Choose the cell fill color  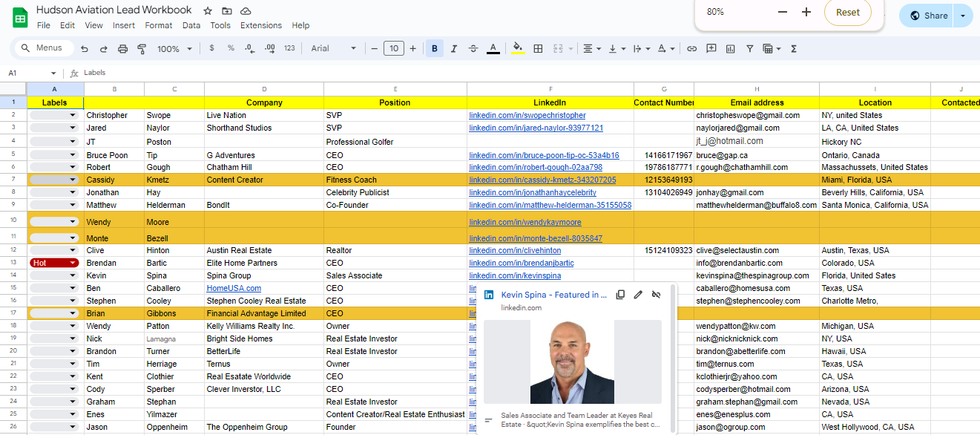(x=518, y=49)
